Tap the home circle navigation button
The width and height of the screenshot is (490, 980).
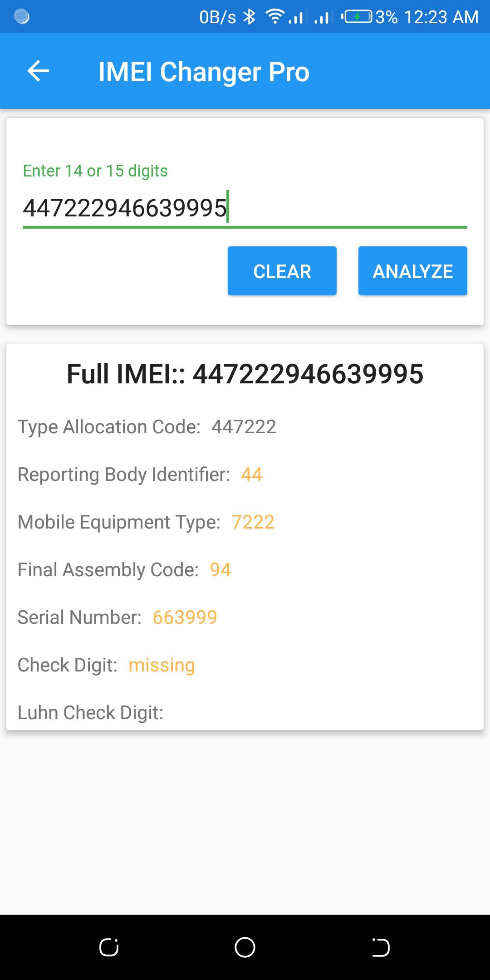coord(245,947)
